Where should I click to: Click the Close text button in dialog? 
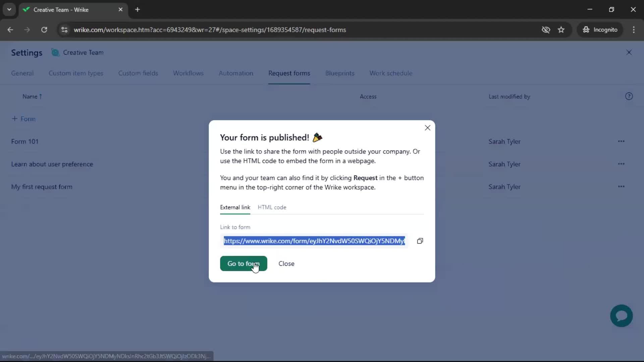pyautogui.click(x=286, y=263)
